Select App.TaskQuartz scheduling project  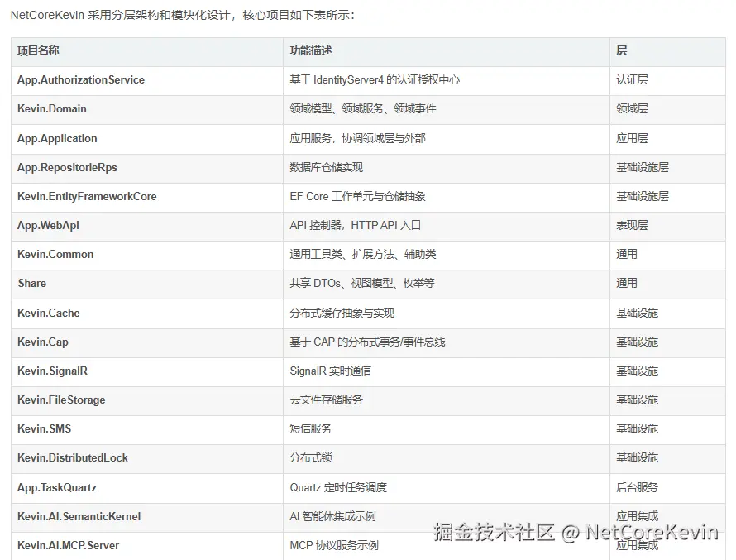(x=55, y=487)
